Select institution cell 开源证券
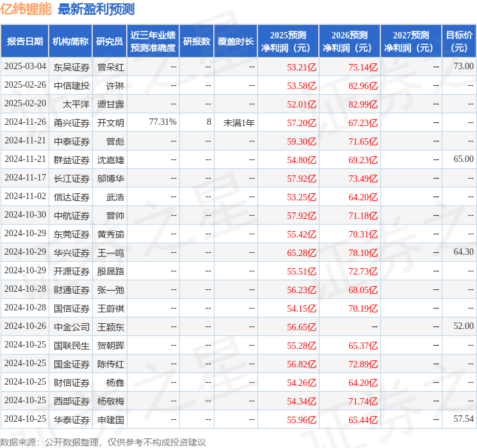 tap(72, 271)
